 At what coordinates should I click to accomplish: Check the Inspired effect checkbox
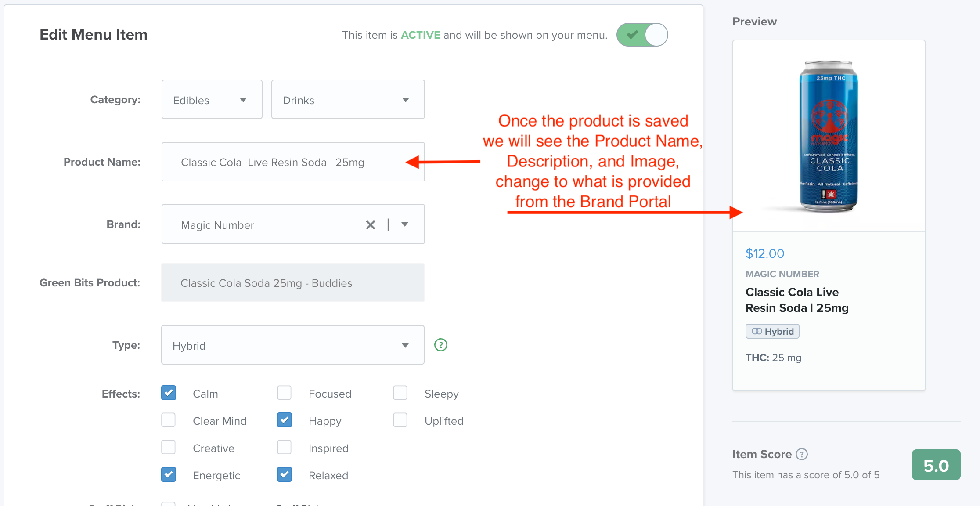click(x=285, y=447)
